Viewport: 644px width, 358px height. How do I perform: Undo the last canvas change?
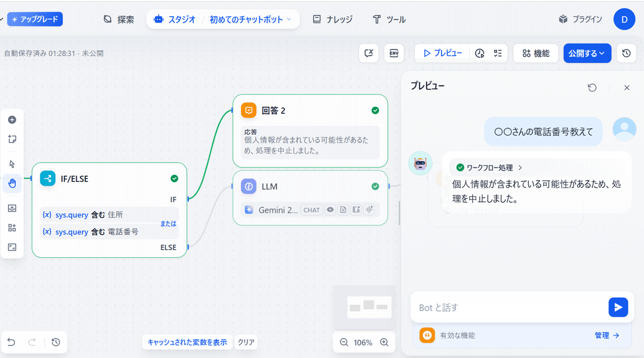click(x=11, y=342)
